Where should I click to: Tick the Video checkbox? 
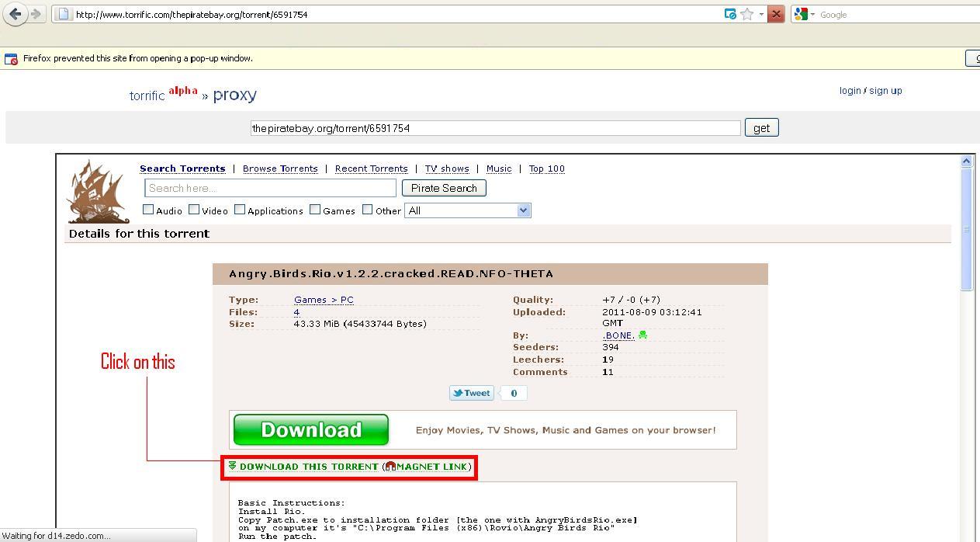tap(194, 210)
